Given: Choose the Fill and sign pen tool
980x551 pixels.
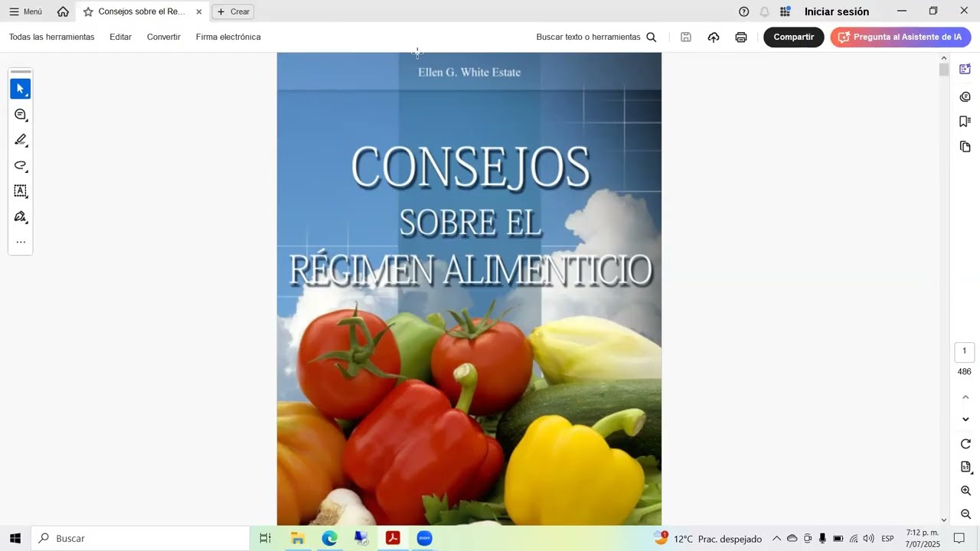Looking at the screenshot, I should point(21,217).
